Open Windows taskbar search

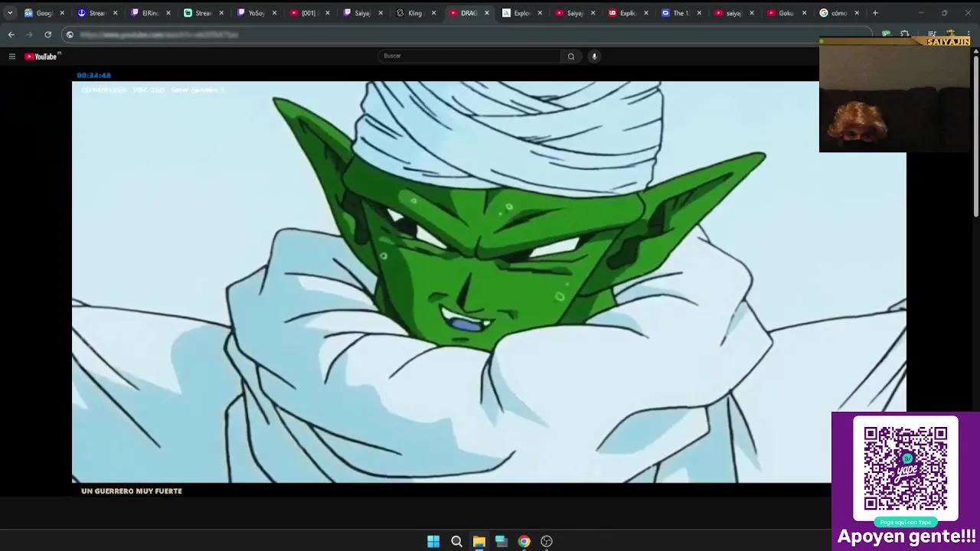click(x=456, y=541)
